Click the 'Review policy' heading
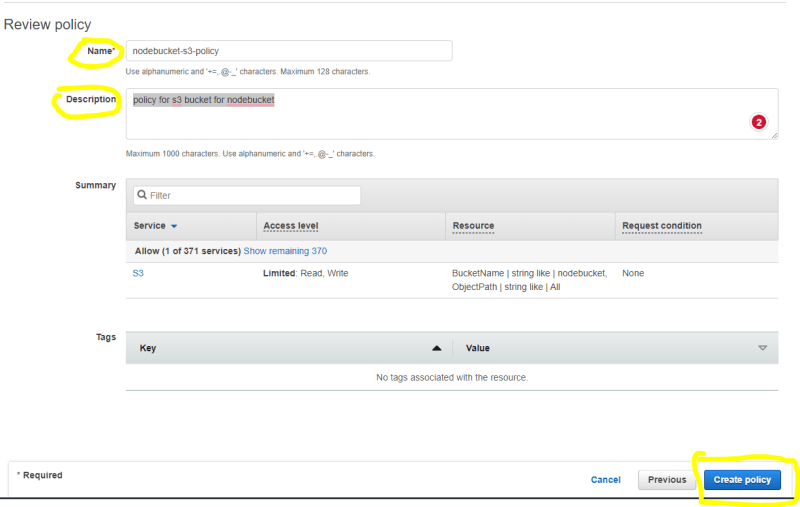This screenshot has width=800, height=507. 47,24
